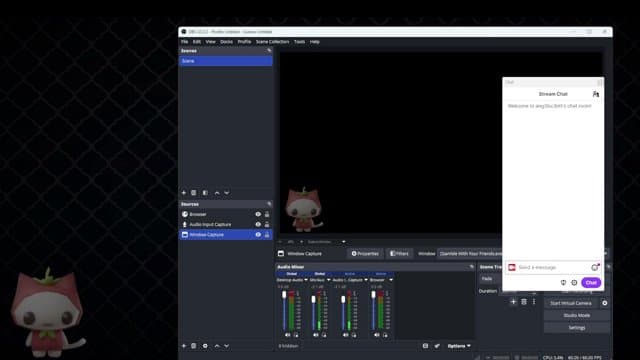Select the Browser source row
This screenshot has width=640, height=360.
click(x=226, y=214)
